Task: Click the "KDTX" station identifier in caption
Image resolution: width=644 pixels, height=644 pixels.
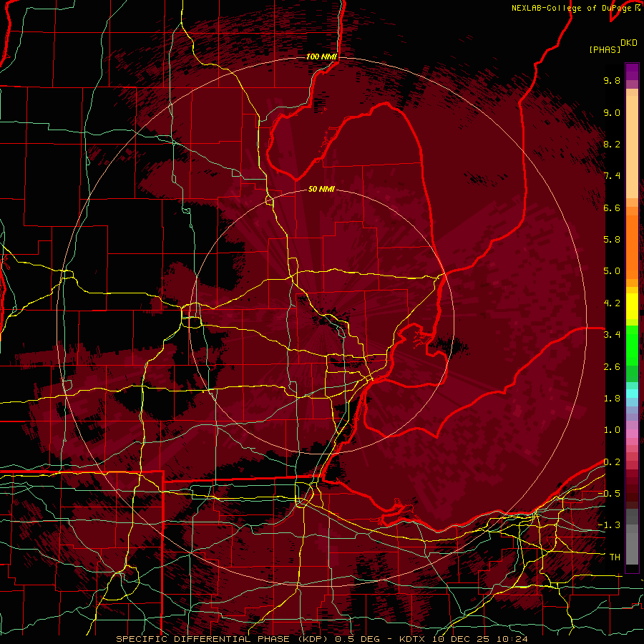Action: (412, 639)
